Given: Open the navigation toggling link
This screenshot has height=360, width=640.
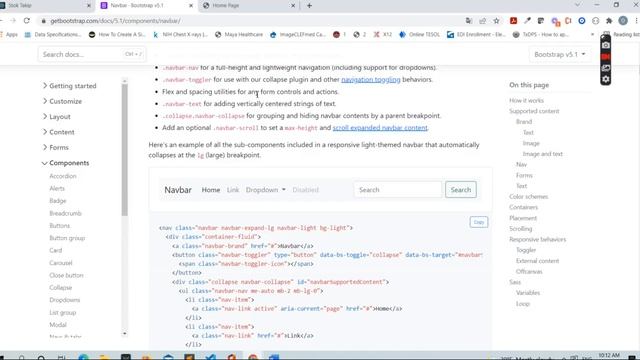Looking at the screenshot, I should [x=371, y=80].
